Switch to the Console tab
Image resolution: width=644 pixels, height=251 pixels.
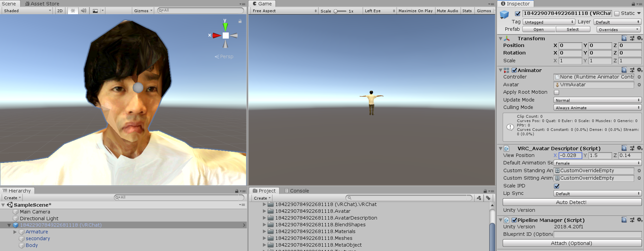pyautogui.click(x=297, y=191)
